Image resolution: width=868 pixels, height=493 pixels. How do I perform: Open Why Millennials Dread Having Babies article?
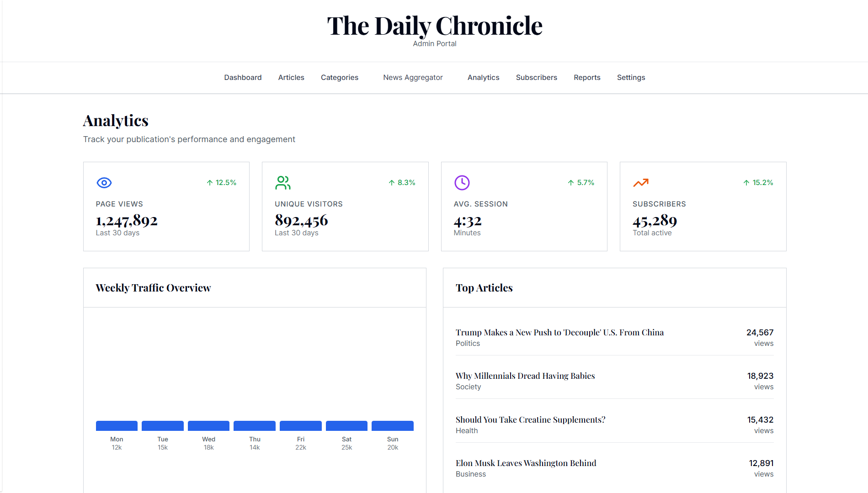[x=525, y=376]
